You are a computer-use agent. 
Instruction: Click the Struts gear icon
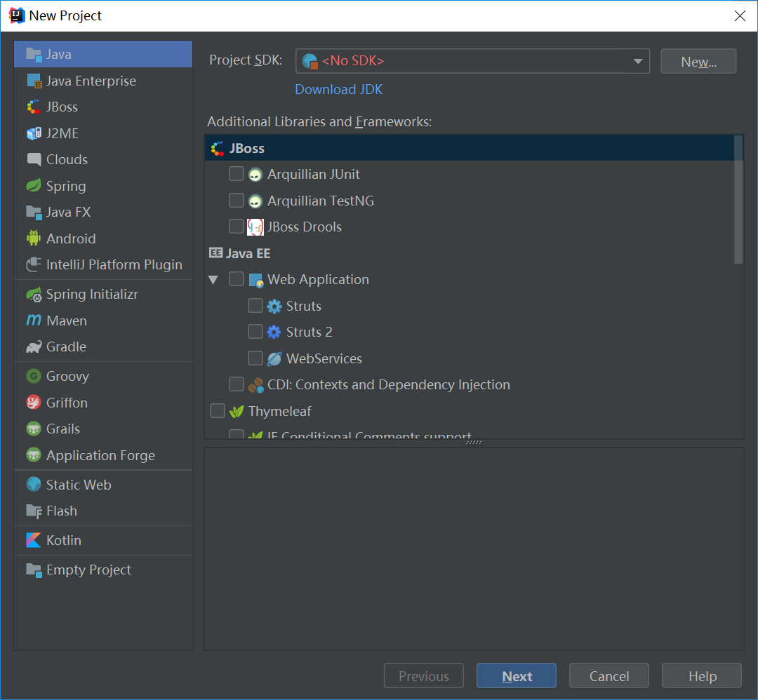274,307
